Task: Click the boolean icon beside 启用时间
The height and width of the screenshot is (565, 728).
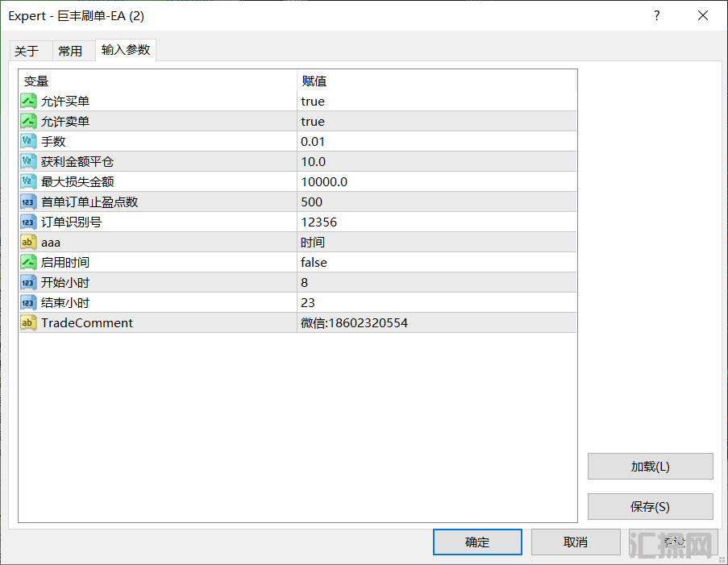Action: tap(28, 262)
